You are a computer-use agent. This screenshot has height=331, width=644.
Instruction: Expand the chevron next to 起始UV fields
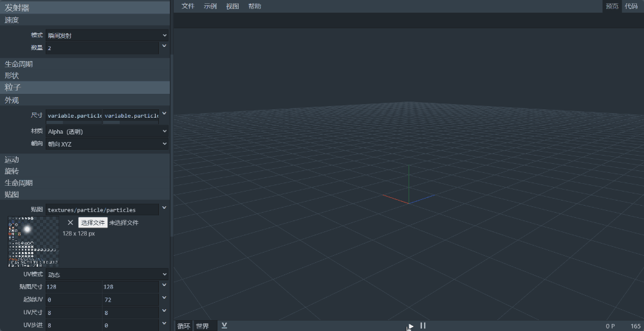click(x=164, y=298)
